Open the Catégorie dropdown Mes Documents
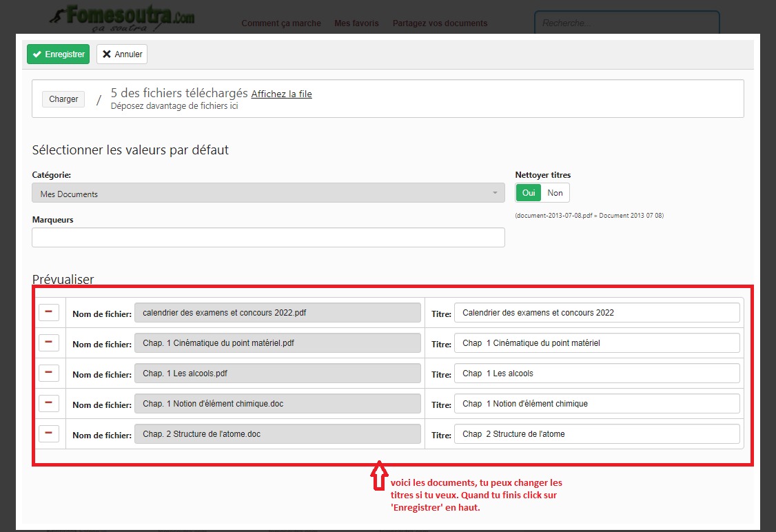The width and height of the screenshot is (776, 532). click(268, 193)
